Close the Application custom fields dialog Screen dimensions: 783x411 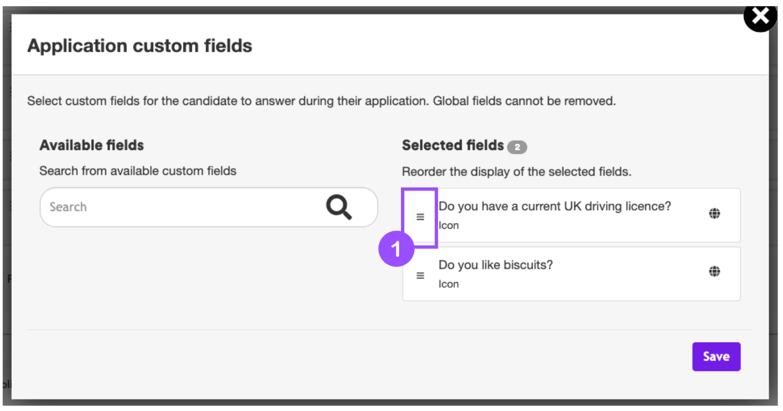(760, 17)
